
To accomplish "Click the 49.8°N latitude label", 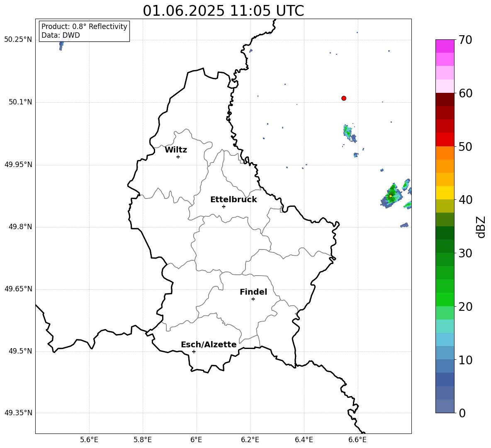I will 20,227.
